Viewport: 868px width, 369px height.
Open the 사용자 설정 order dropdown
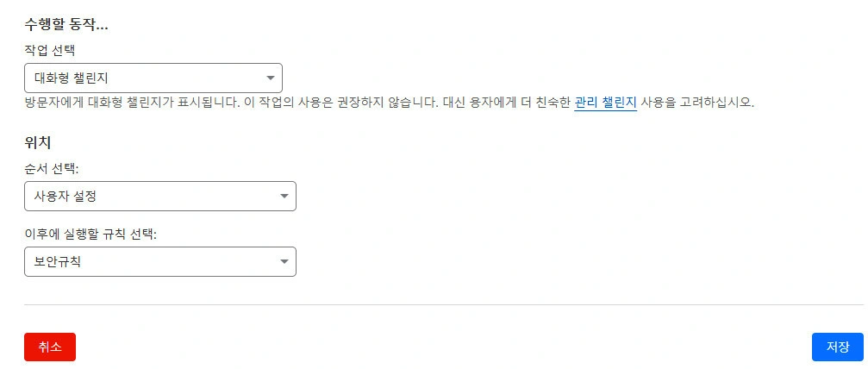[160, 197]
